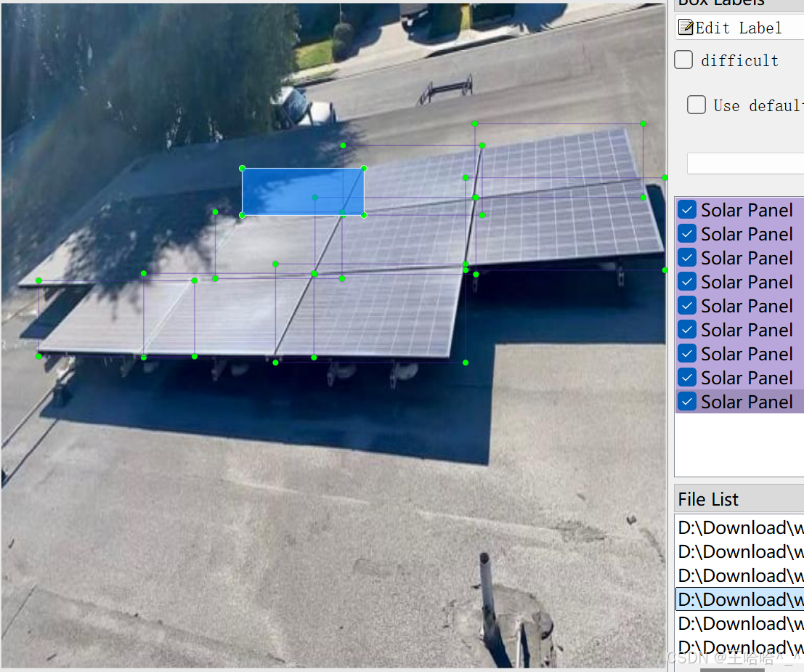Uncheck the eighth Solar Panel checkbox
This screenshot has width=804, height=672.
687,378
